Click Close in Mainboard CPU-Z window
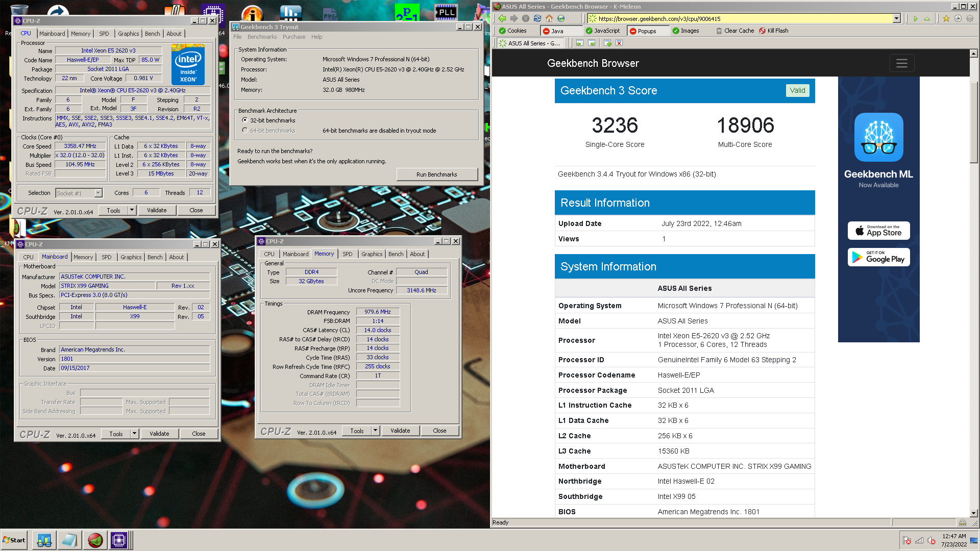The width and height of the screenshot is (980, 551). pos(199,434)
